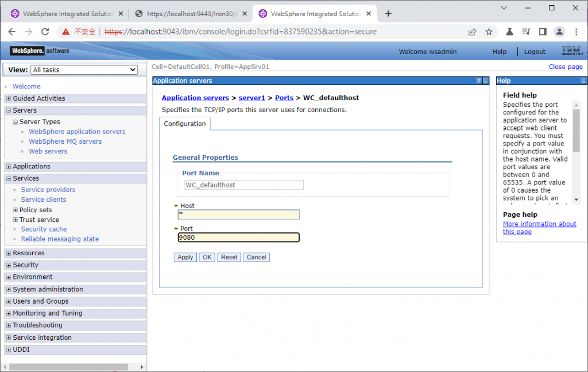Minimize the Application servers portlet

point(486,81)
